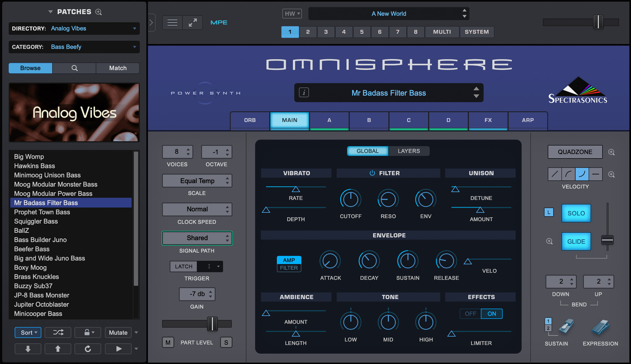The height and width of the screenshot is (364, 631).
Task: Select the LAYERS tab
Action: [x=409, y=151]
